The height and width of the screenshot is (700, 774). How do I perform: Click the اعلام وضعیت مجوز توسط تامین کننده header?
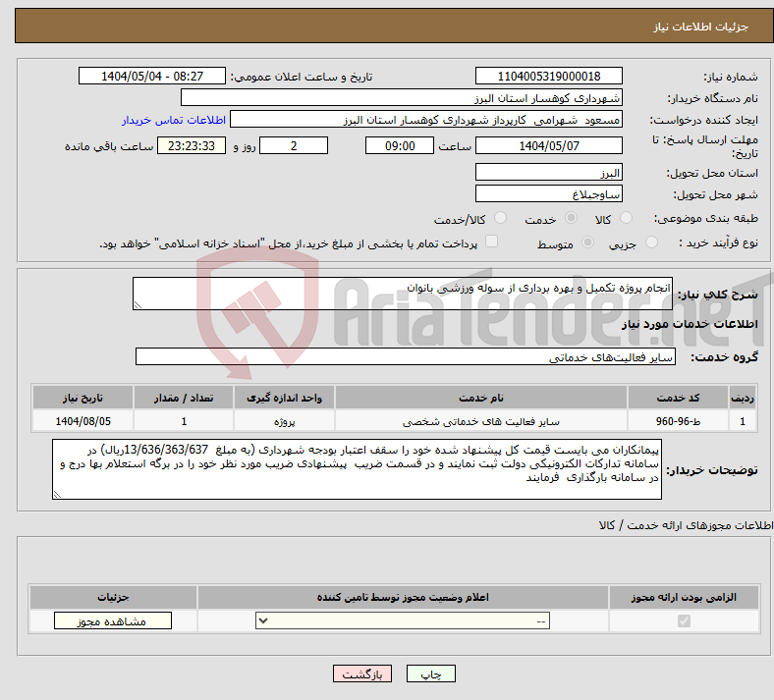[x=403, y=597]
